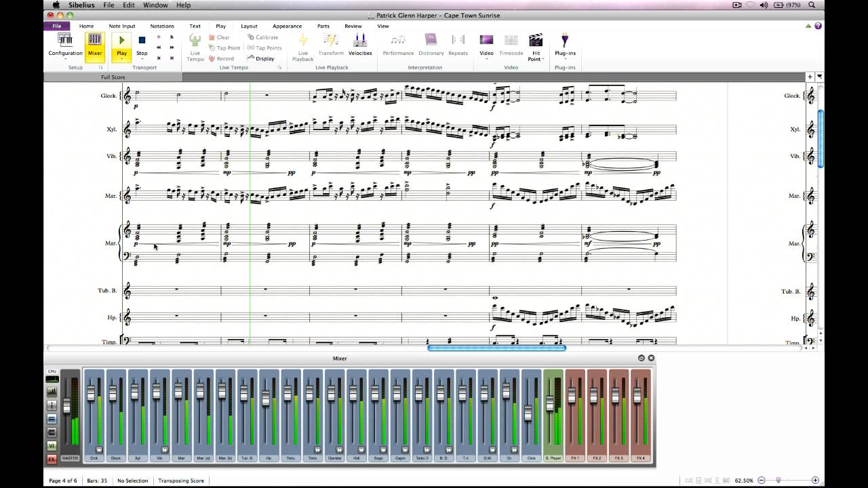Open the Video filmstrip icon
This screenshot has height=488, width=868.
pos(487,40)
